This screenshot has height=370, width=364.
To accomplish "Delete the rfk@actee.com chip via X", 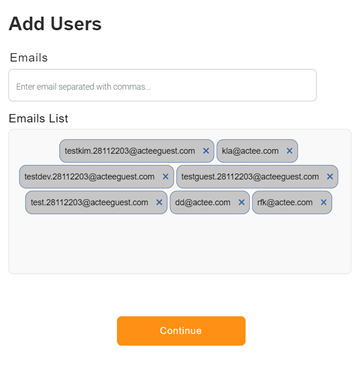I will (323, 202).
